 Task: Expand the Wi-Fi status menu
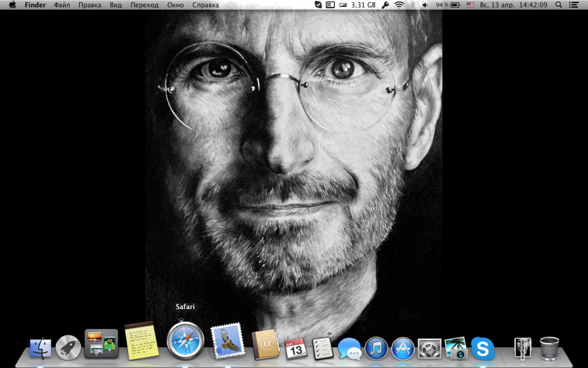399,5
